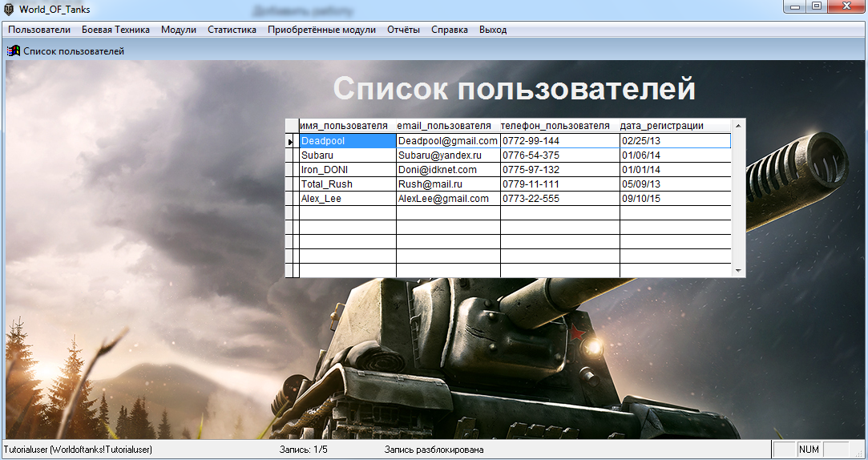Maximize the World_OF_Tanks window
Image resolution: width=868 pixels, height=460 pixels.
tap(817, 6)
